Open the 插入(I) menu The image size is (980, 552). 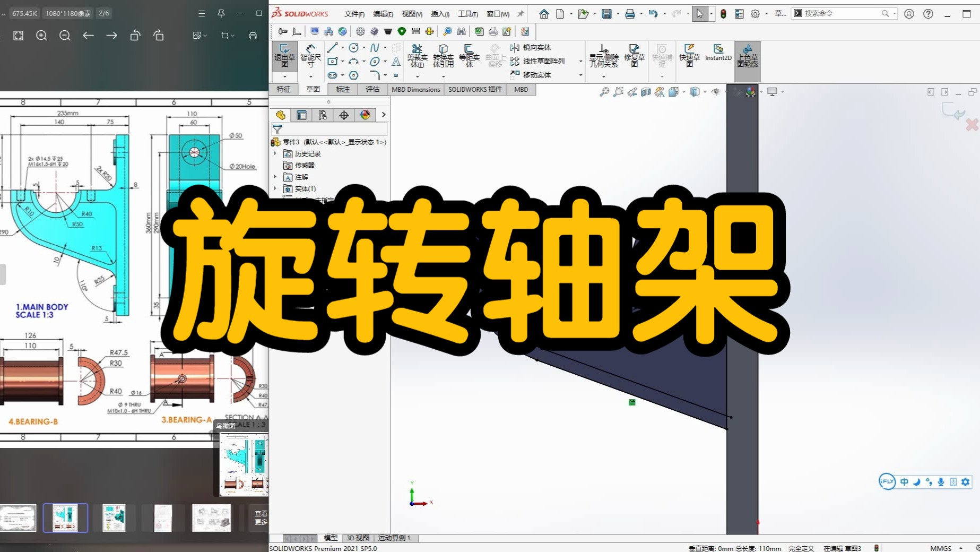440,14
